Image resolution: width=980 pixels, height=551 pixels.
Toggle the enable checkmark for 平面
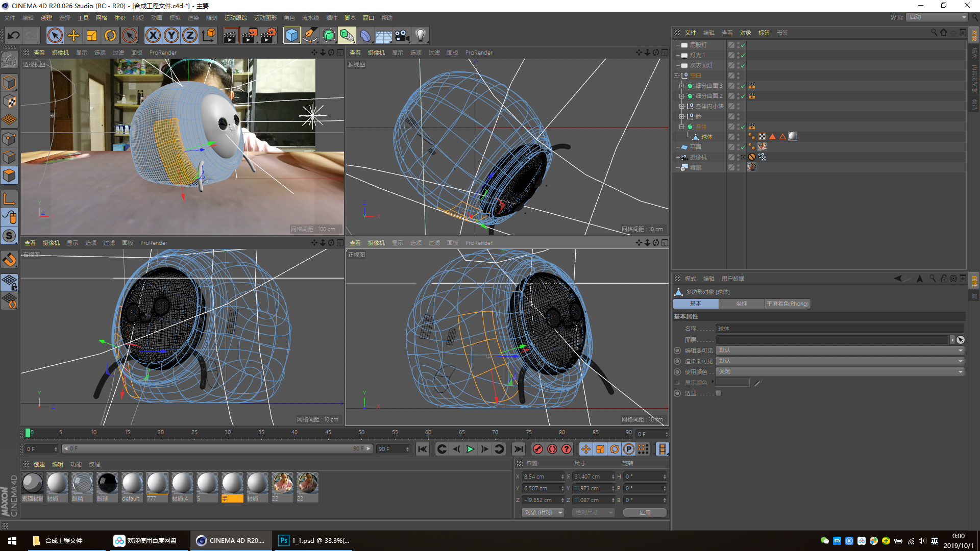click(743, 147)
